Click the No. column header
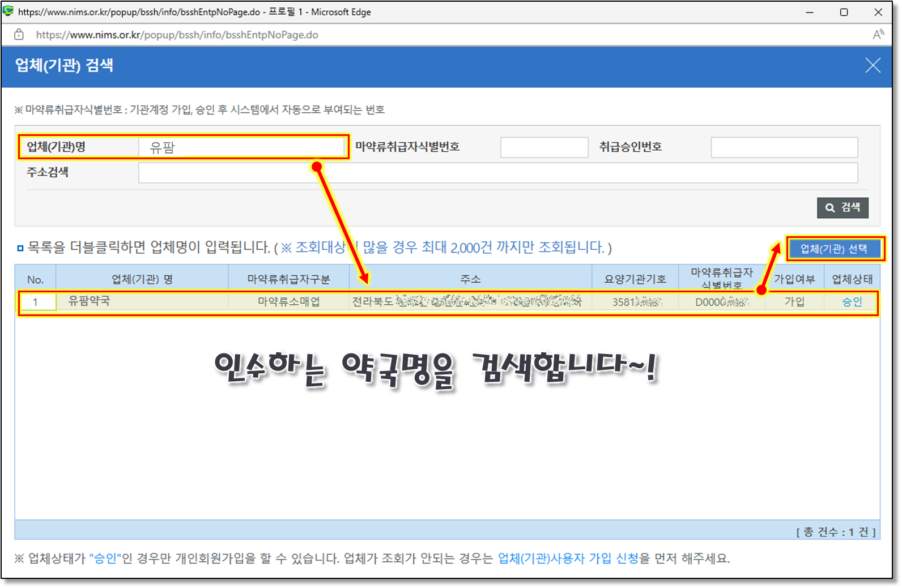902x588 pixels. [35, 279]
